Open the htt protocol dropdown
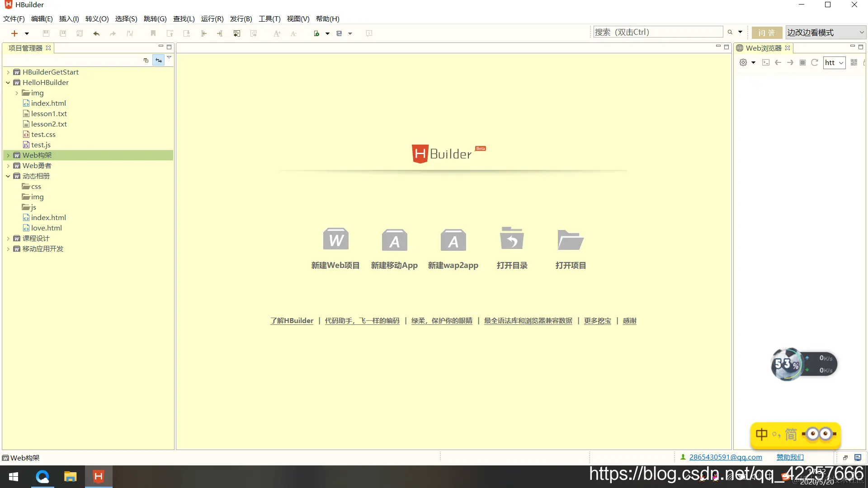868x488 pixels. pos(840,62)
